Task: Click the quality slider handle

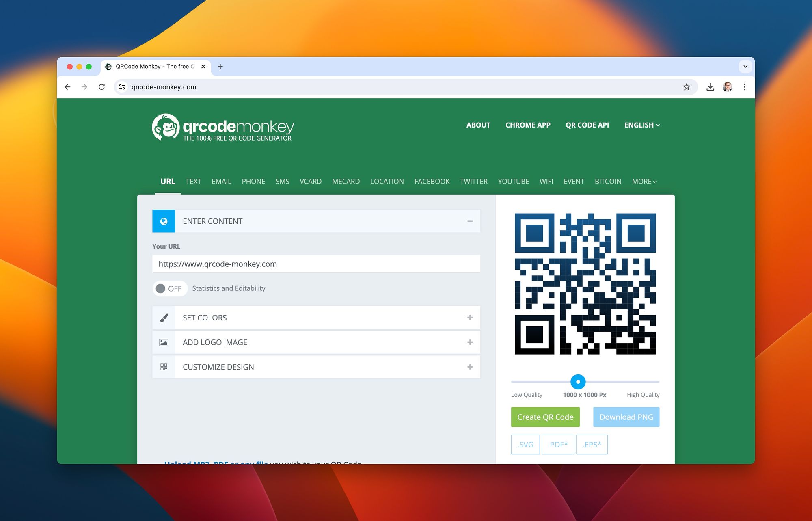Action: 578,382
